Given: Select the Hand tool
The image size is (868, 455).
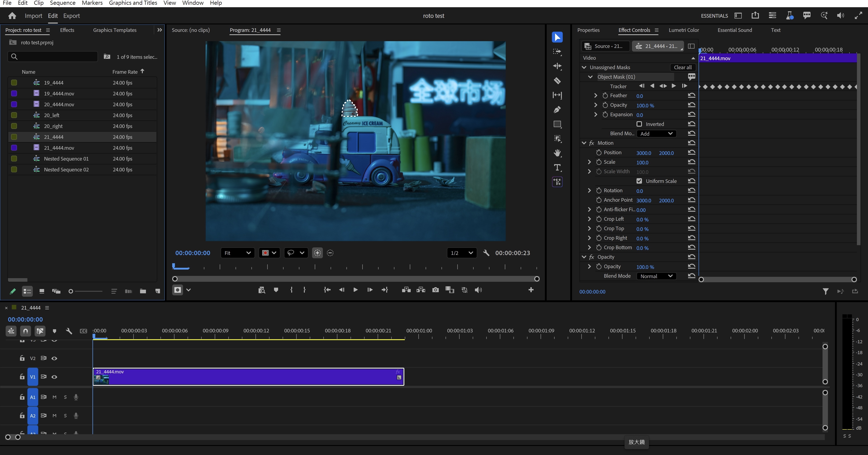Looking at the screenshot, I should click(557, 153).
